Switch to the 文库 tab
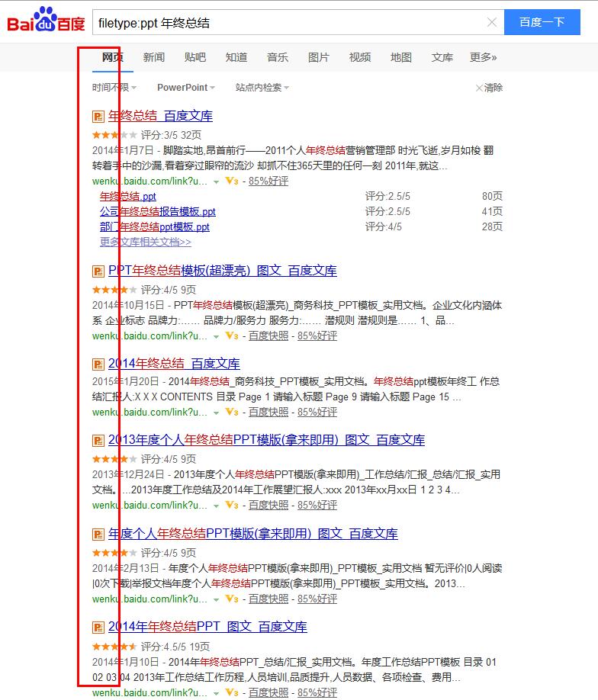Image resolution: width=598 pixels, height=700 pixels. 442,57
